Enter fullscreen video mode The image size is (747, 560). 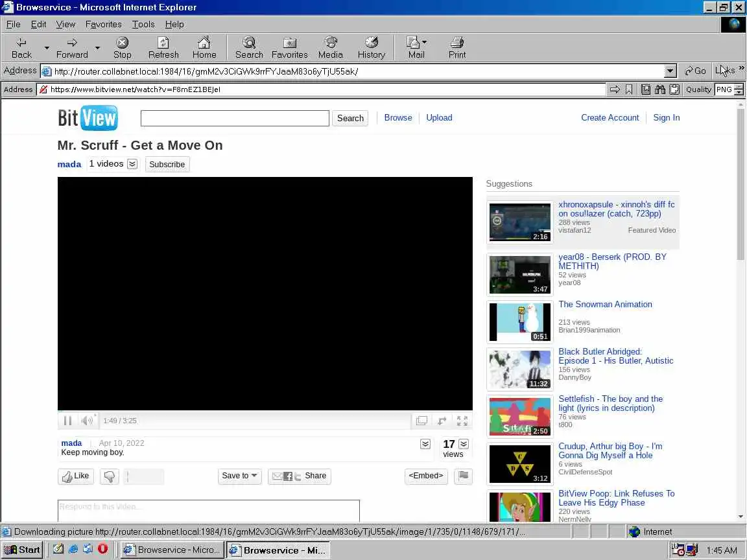(462, 421)
